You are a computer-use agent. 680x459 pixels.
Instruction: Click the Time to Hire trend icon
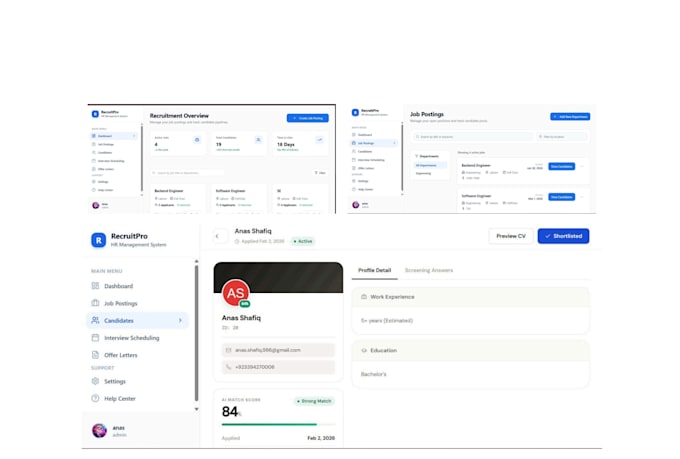point(320,140)
